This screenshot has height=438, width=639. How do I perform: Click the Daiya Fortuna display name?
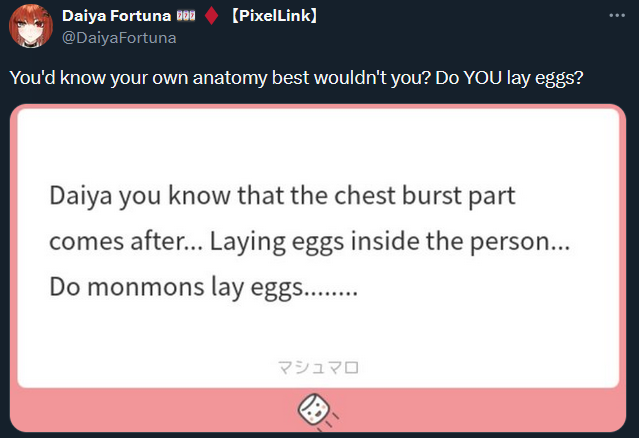(x=117, y=16)
